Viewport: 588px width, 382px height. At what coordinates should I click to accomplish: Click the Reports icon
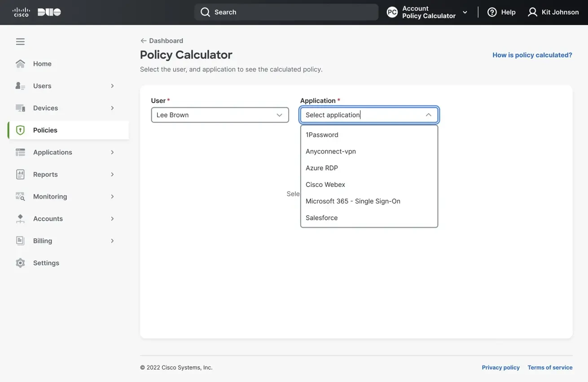[20, 174]
